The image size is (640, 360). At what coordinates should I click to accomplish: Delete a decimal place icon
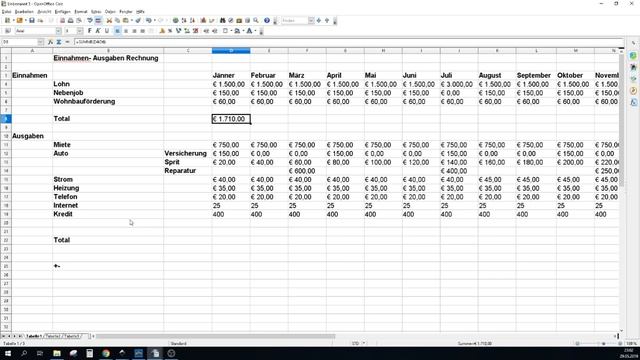point(196,31)
